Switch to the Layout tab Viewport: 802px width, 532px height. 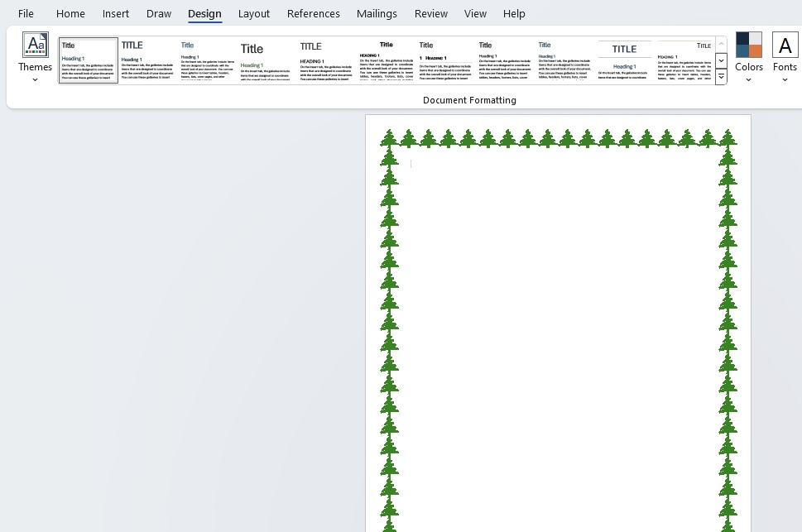pyautogui.click(x=254, y=14)
